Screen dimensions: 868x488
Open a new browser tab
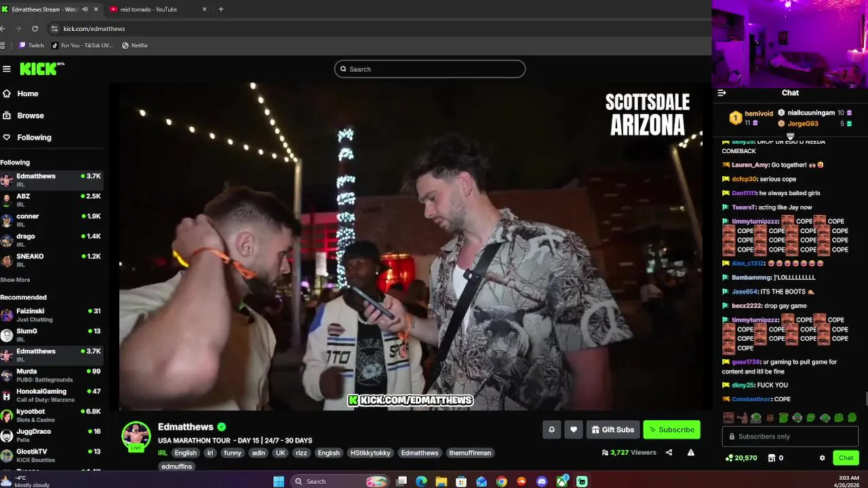tap(221, 9)
